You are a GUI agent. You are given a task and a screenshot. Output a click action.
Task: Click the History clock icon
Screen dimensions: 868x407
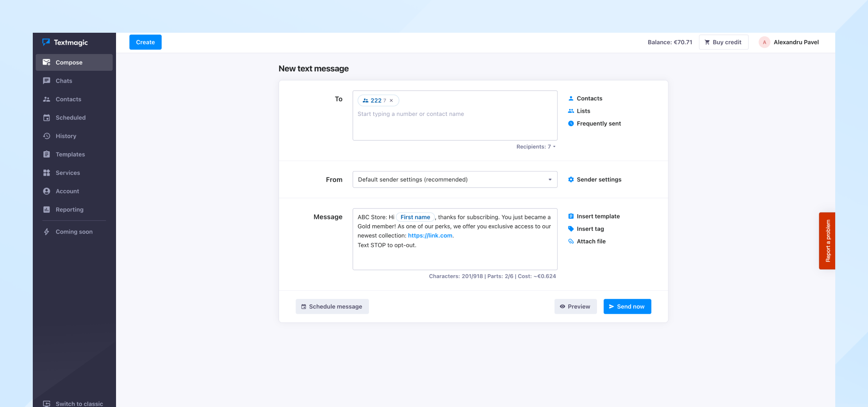(x=46, y=136)
